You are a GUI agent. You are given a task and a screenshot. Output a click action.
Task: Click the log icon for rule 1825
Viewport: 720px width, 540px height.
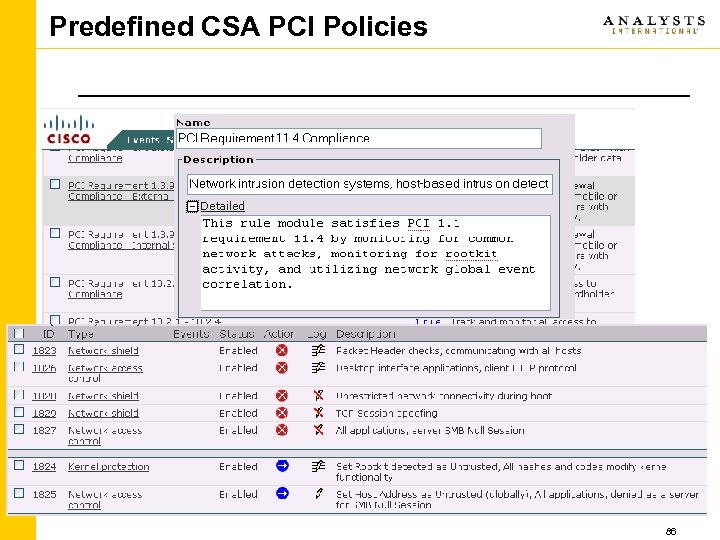[319, 494]
